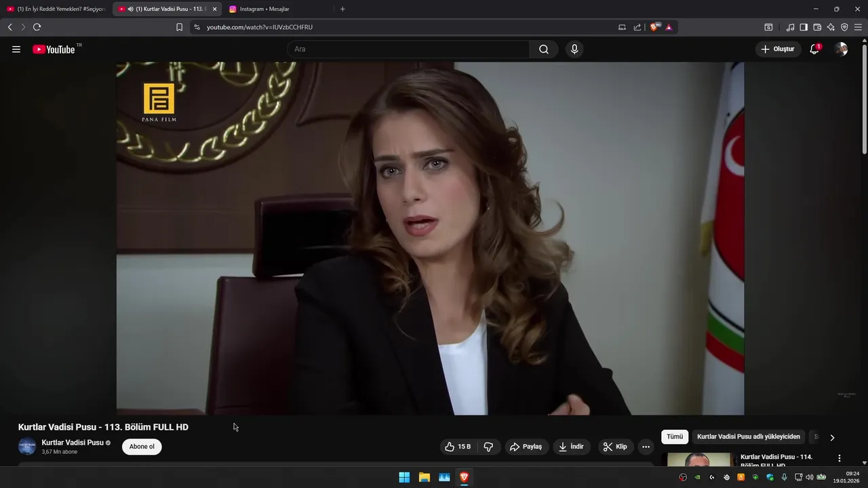Open the 'Kurtlar Vadisi Pusu - 114.' video title
868x488 pixels.
776,460
